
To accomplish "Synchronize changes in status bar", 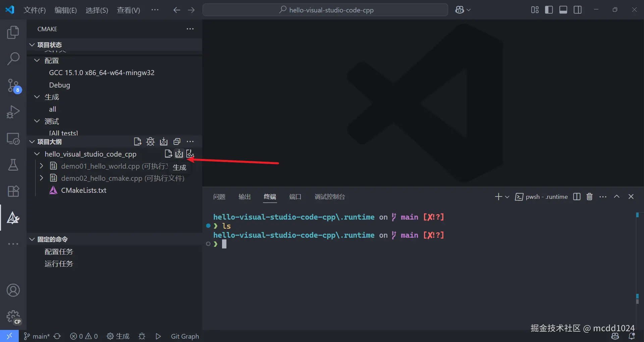I will [57, 336].
